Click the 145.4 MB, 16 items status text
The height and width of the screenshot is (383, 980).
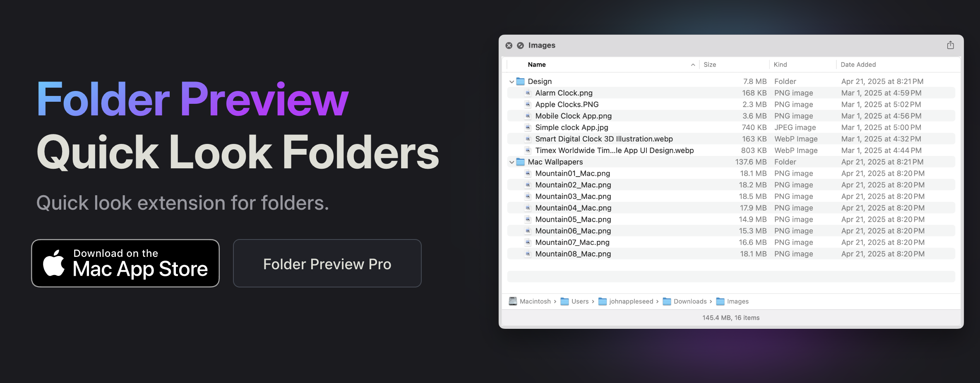(x=731, y=318)
